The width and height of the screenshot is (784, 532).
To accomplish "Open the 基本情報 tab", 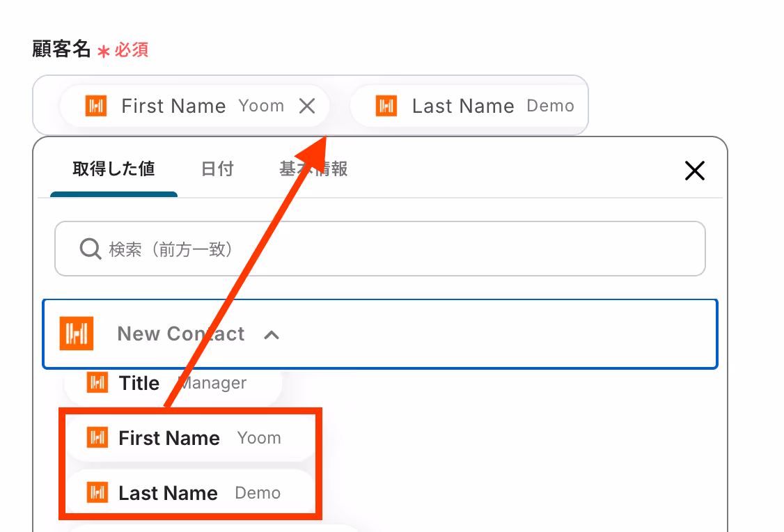I will tap(313, 169).
